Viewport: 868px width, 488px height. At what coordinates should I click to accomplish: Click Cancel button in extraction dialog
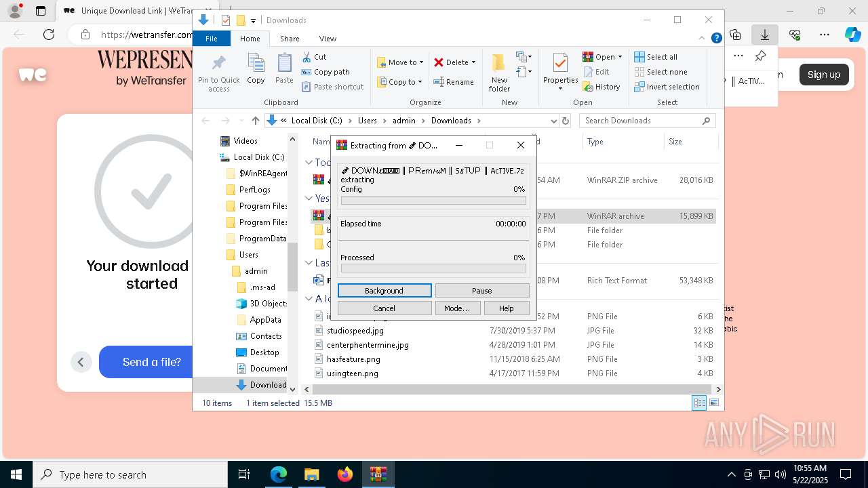(384, 308)
